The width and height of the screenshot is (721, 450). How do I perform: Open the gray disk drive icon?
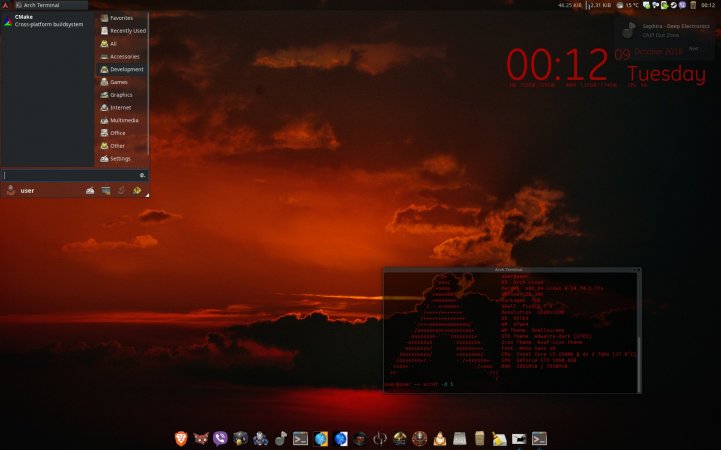click(459, 439)
